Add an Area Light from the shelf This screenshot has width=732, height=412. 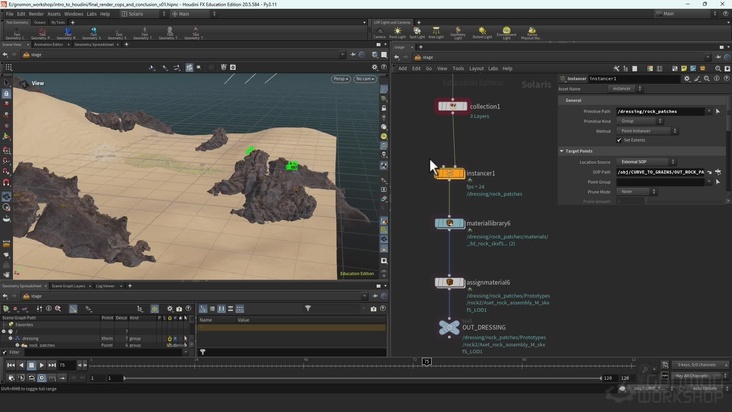(x=436, y=33)
